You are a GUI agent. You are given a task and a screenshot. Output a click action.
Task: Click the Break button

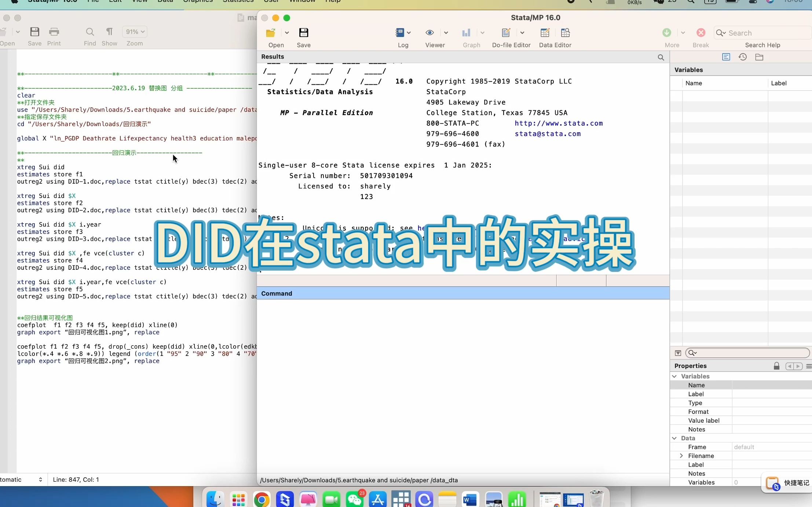[701, 33]
